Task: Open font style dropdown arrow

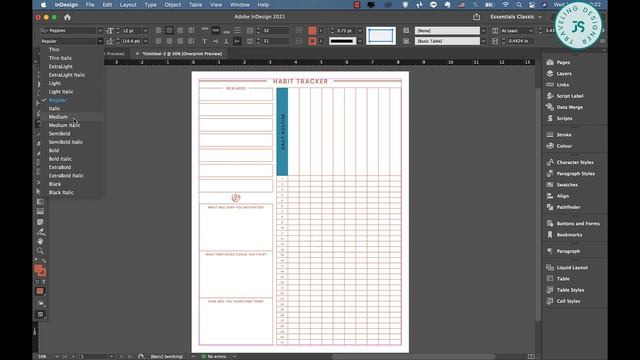Action: click(x=100, y=41)
